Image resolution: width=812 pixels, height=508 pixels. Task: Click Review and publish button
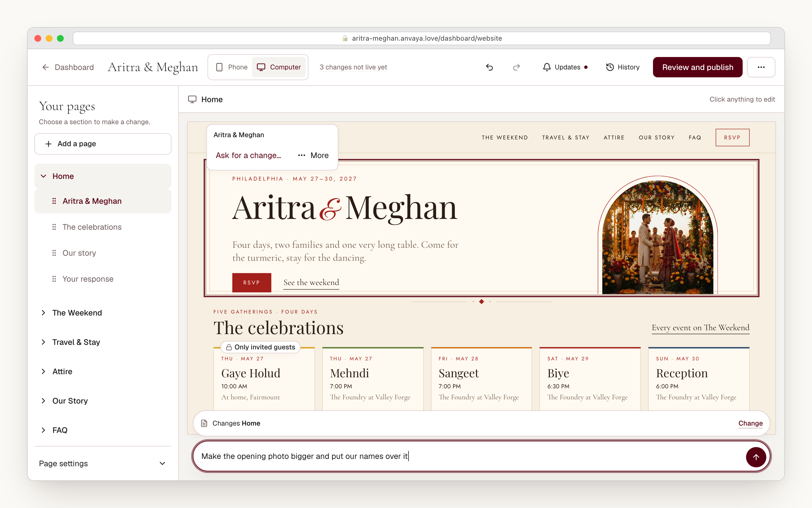(x=698, y=67)
